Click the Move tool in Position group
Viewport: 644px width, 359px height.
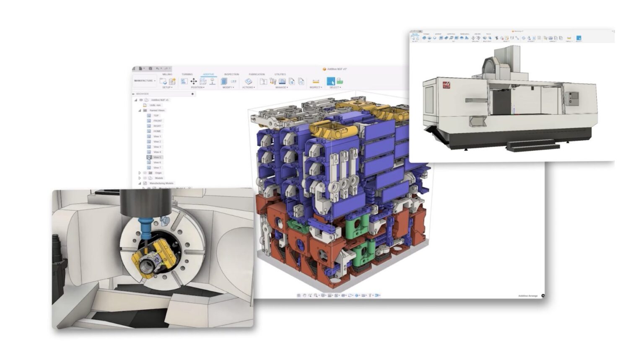(193, 81)
